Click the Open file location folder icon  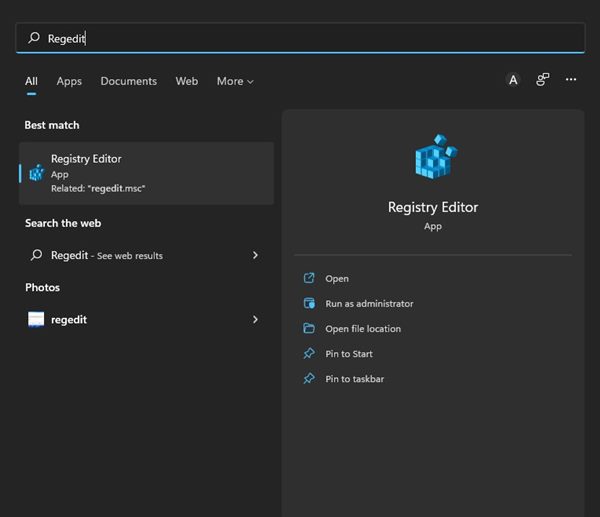tap(309, 328)
